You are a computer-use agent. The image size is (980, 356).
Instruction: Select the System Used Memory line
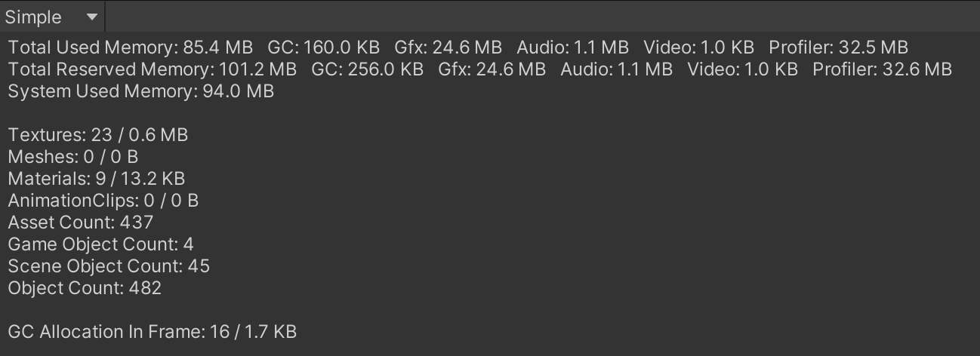140,91
